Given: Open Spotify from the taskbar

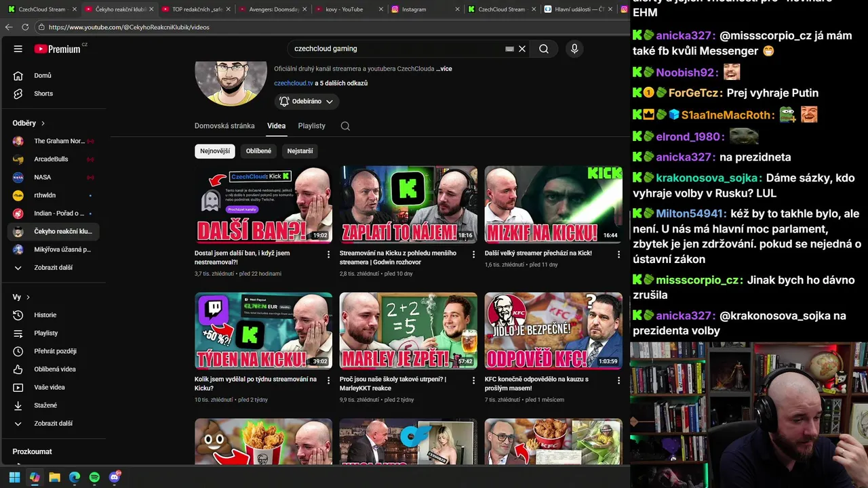Looking at the screenshot, I should point(94,477).
